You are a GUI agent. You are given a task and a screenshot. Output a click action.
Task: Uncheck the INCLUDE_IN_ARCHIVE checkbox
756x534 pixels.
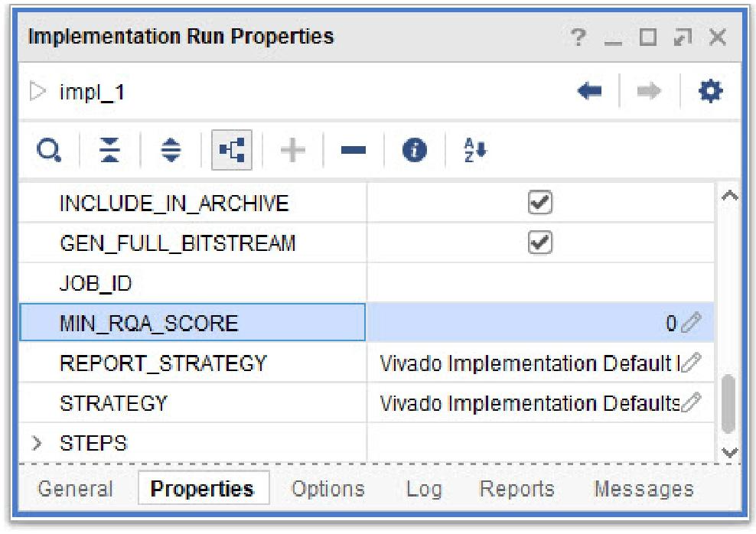tap(540, 202)
